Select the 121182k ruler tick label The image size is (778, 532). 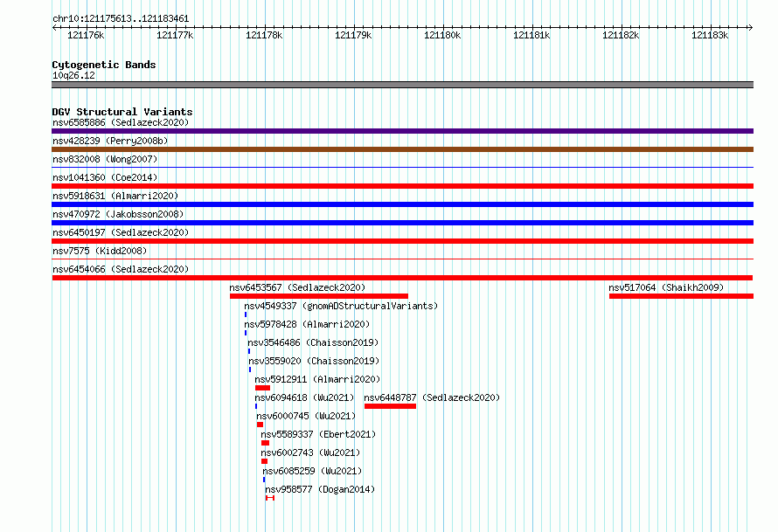(x=621, y=35)
